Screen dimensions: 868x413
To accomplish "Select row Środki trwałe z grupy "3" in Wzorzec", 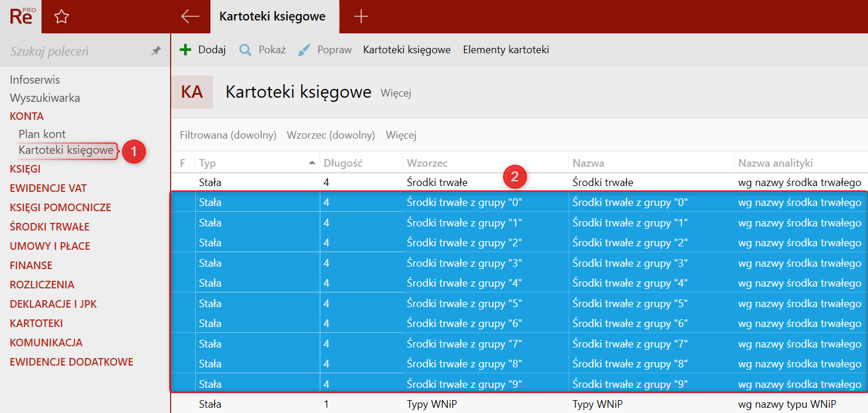I will pos(464,263).
